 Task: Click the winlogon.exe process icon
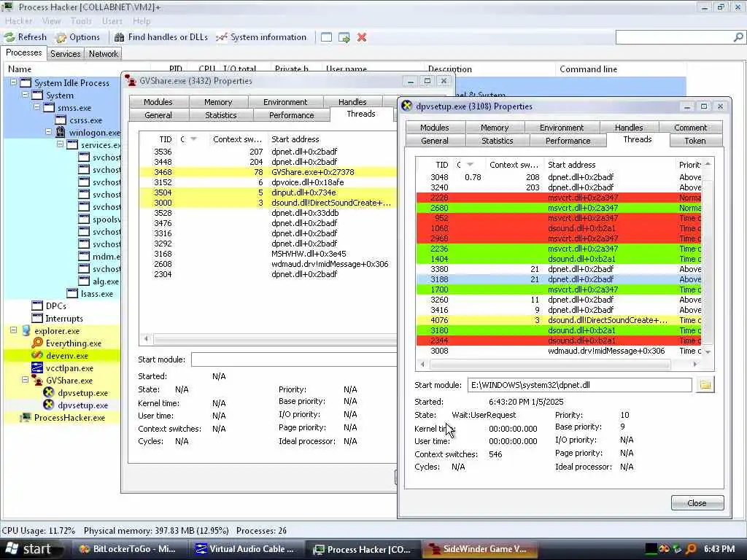61,133
